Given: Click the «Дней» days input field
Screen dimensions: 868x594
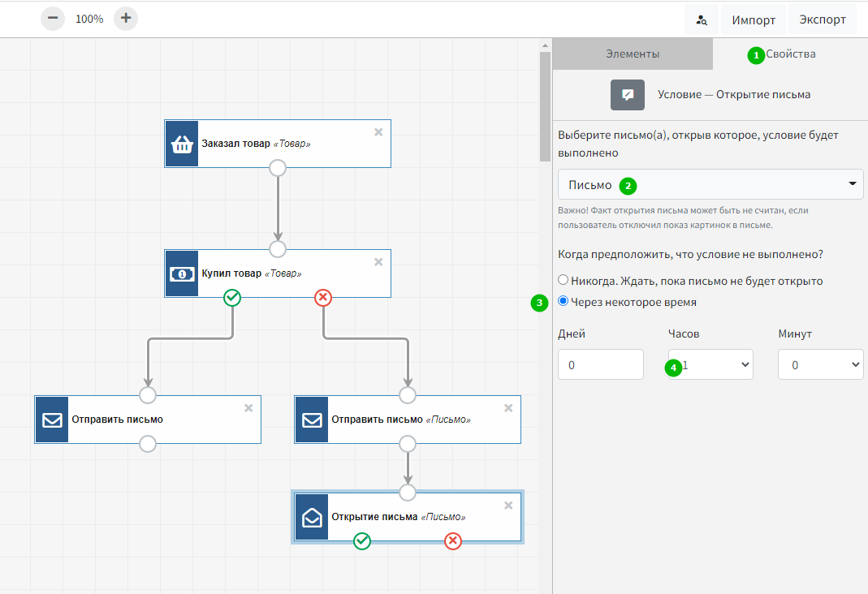Looking at the screenshot, I should click(x=601, y=365).
